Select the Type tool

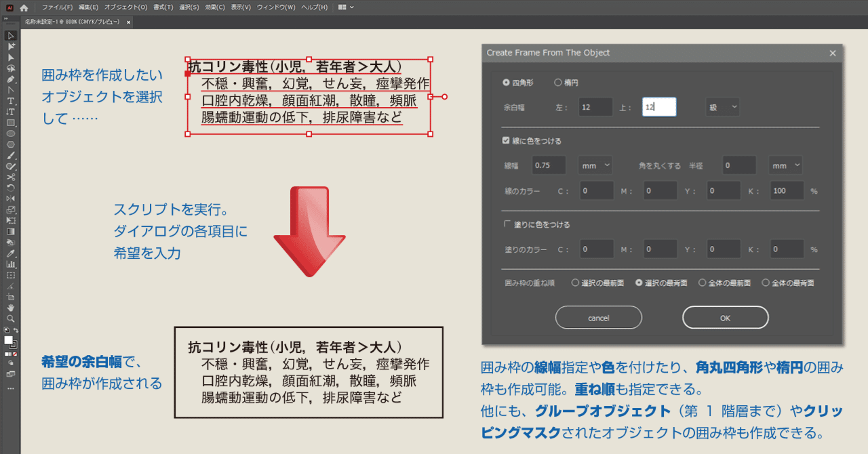coord(9,102)
